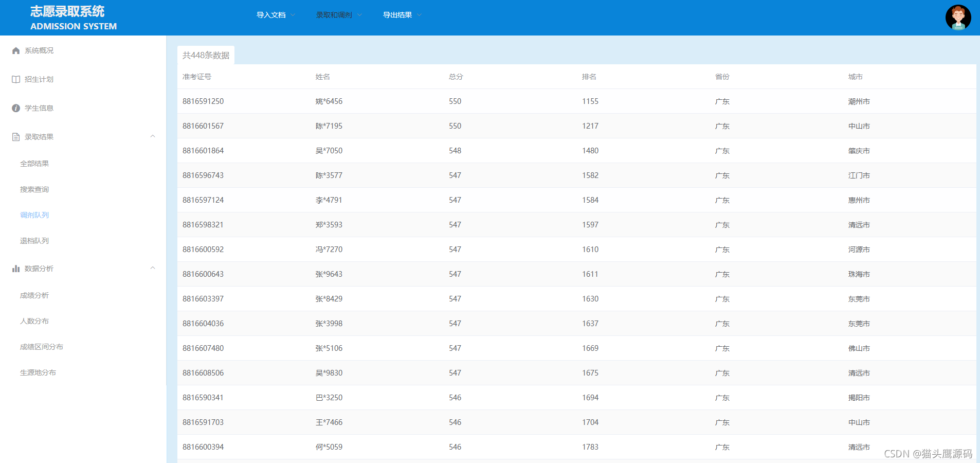Select 调剂队列 submenu item
This screenshot has height=463, width=980.
click(x=34, y=215)
